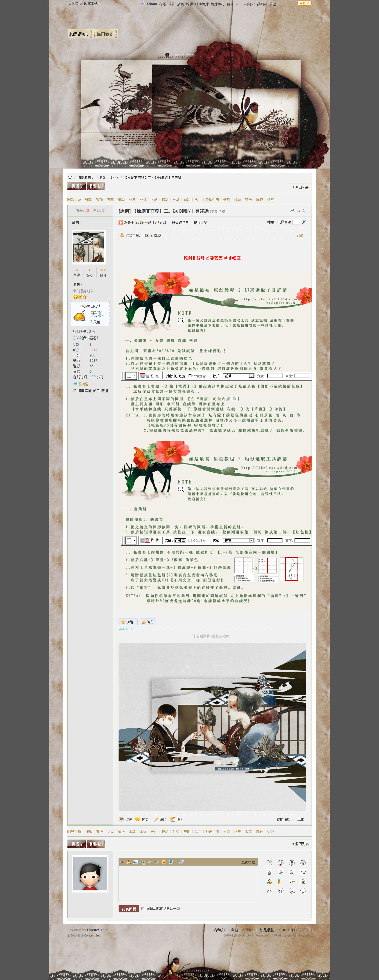Click inside the quick reply text area
This screenshot has height=980, width=379.
tap(188, 883)
